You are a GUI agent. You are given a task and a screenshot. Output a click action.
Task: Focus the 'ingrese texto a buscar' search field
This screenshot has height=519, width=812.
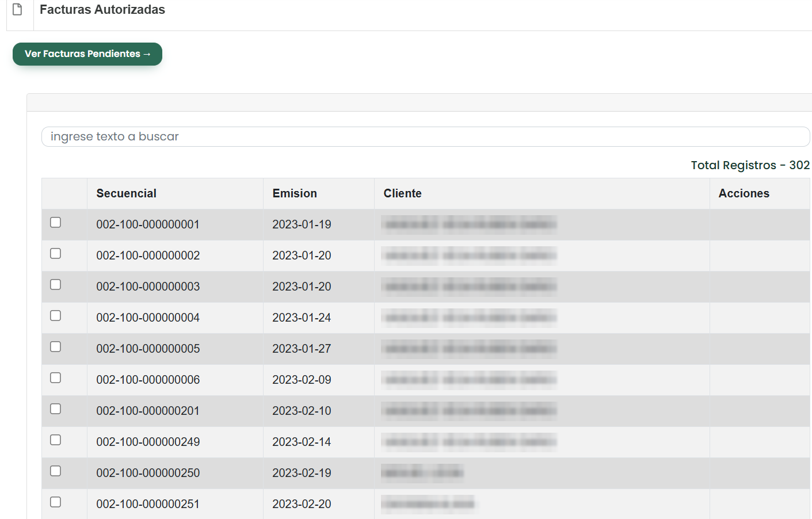pyautogui.click(x=425, y=137)
